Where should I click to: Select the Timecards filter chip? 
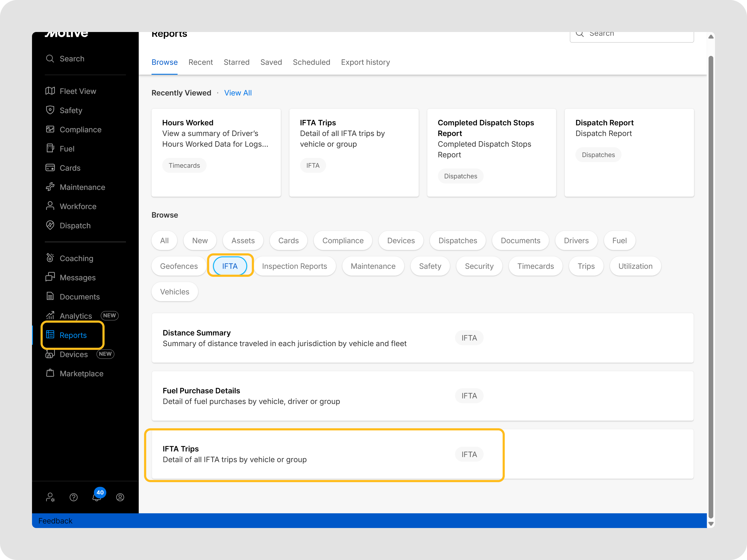(x=535, y=266)
